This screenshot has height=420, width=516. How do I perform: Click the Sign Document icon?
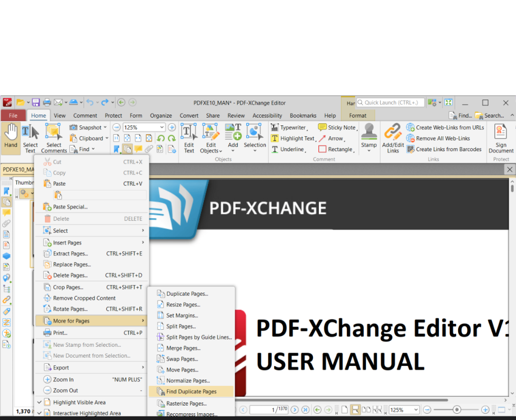[501, 138]
